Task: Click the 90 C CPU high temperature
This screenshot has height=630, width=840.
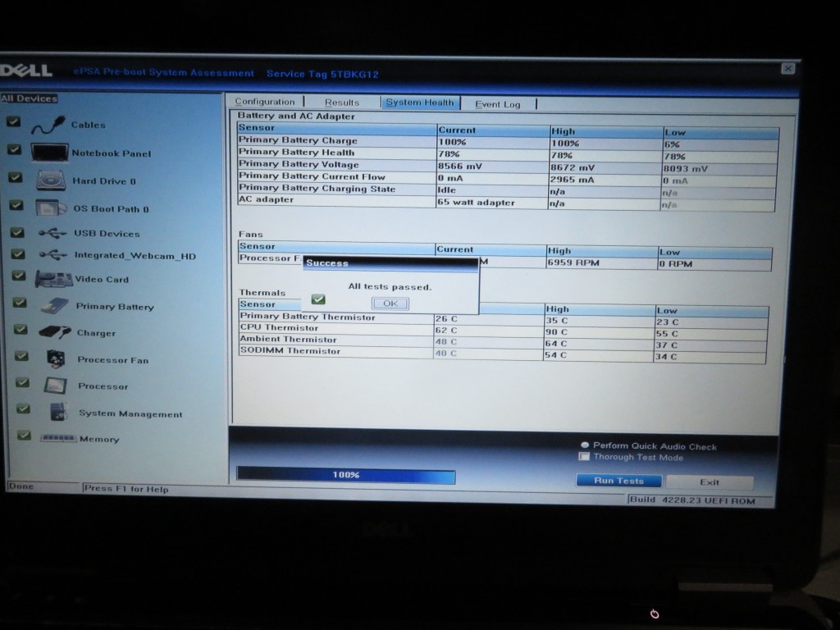Action: point(557,332)
